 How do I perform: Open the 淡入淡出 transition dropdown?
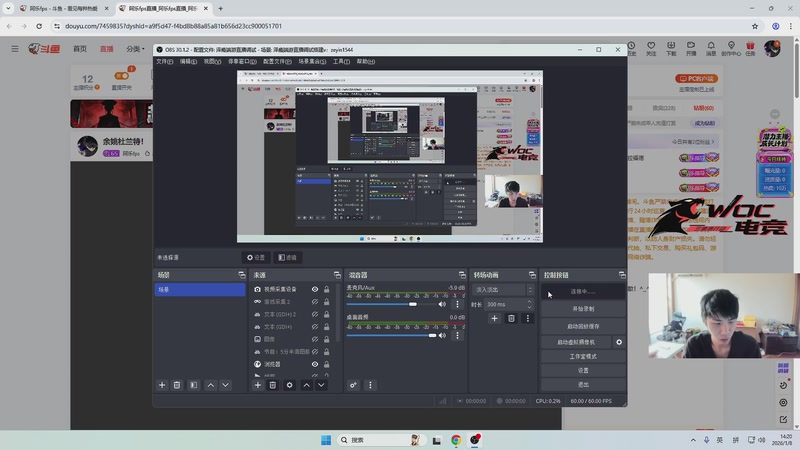pos(503,290)
